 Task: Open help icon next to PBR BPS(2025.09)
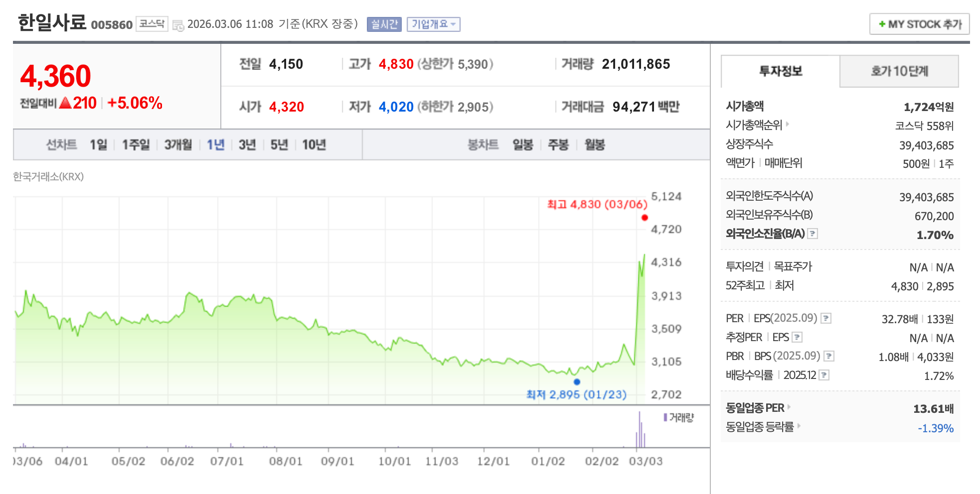(829, 356)
